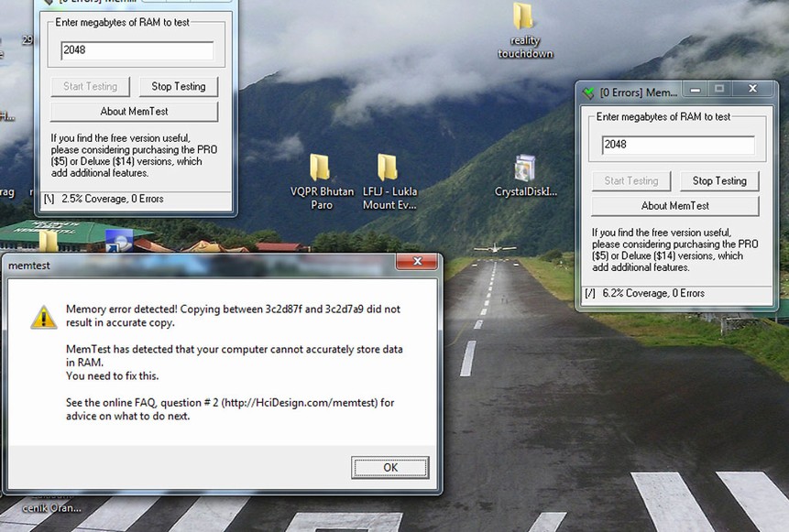Image resolution: width=789 pixels, height=532 pixels.
Task: Open the VQPR Bhutan Paro folder
Action: [321, 181]
